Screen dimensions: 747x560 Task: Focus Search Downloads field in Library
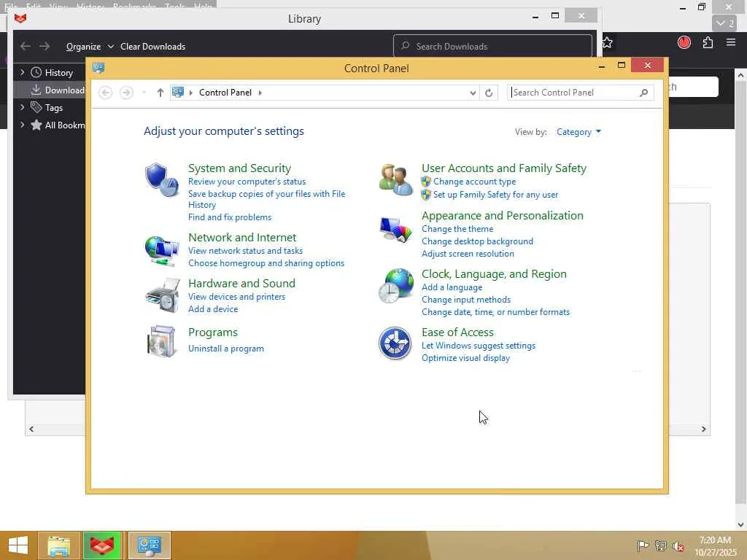(492, 46)
